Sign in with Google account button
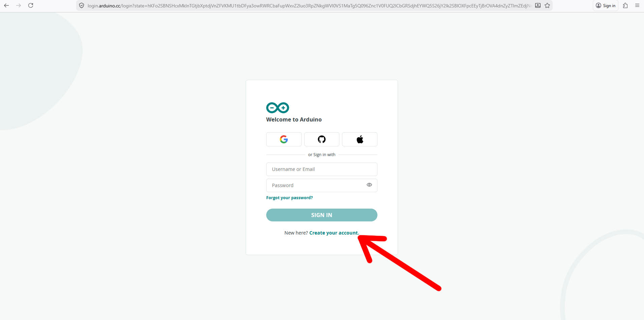Viewport: 644px width, 320px height. pyautogui.click(x=284, y=139)
